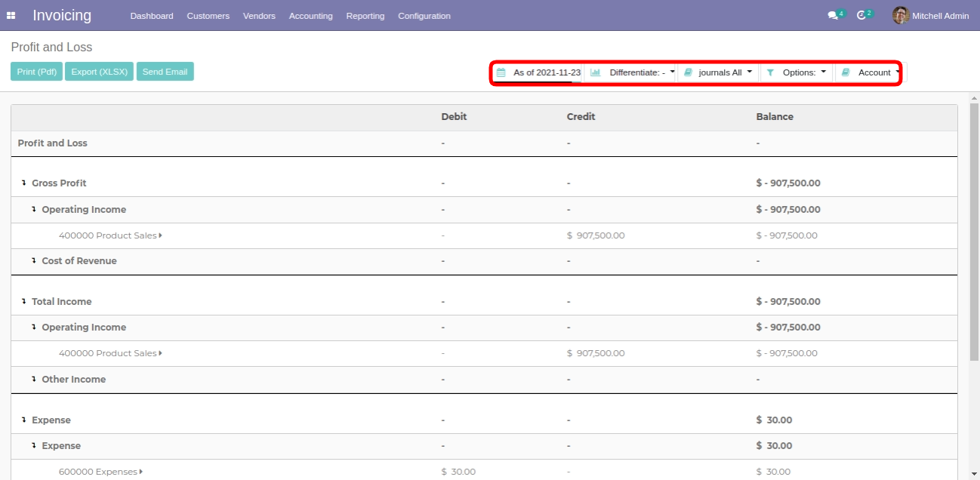This screenshot has width=980, height=480.
Task: Click the chart icon beside Differentiate
Action: (596, 72)
